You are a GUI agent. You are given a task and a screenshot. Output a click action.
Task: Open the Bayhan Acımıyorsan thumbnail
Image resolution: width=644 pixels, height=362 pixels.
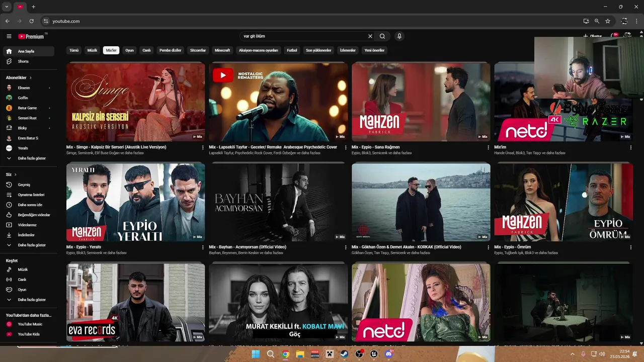pyautogui.click(x=278, y=202)
